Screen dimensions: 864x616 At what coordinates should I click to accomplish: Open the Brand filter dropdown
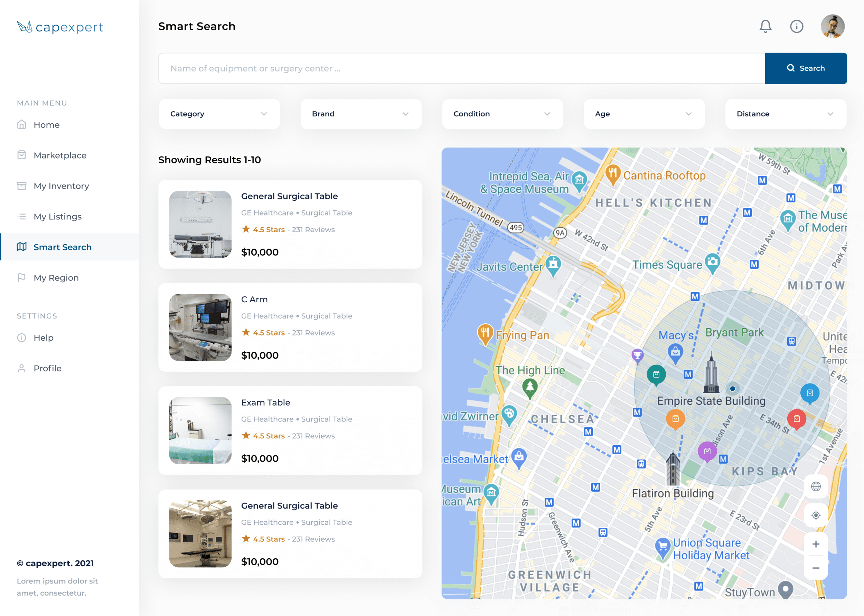point(360,114)
